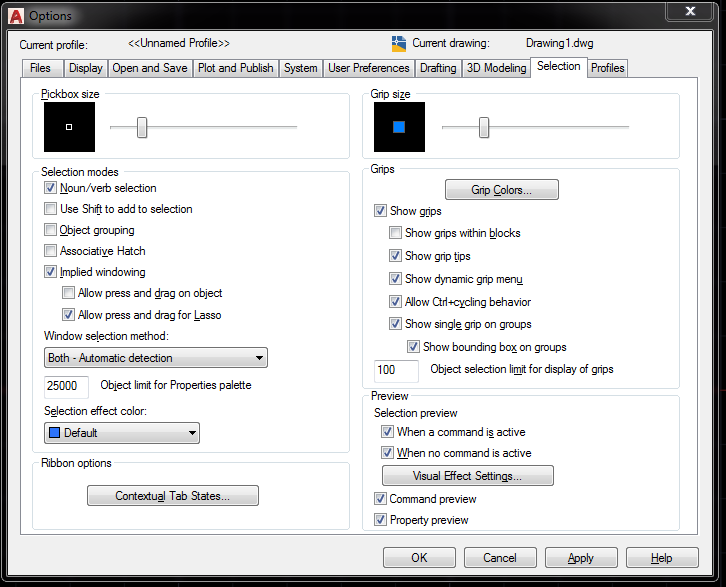Uncheck Show grip tips option

[395, 256]
